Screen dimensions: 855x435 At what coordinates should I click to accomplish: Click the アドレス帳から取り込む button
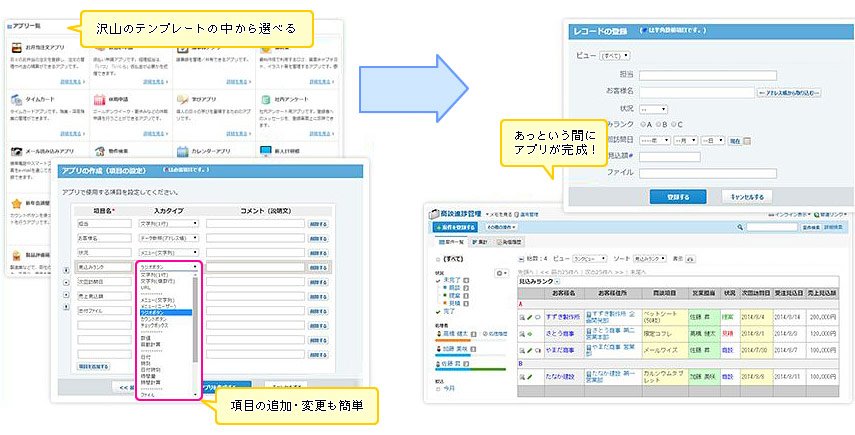[x=788, y=93]
